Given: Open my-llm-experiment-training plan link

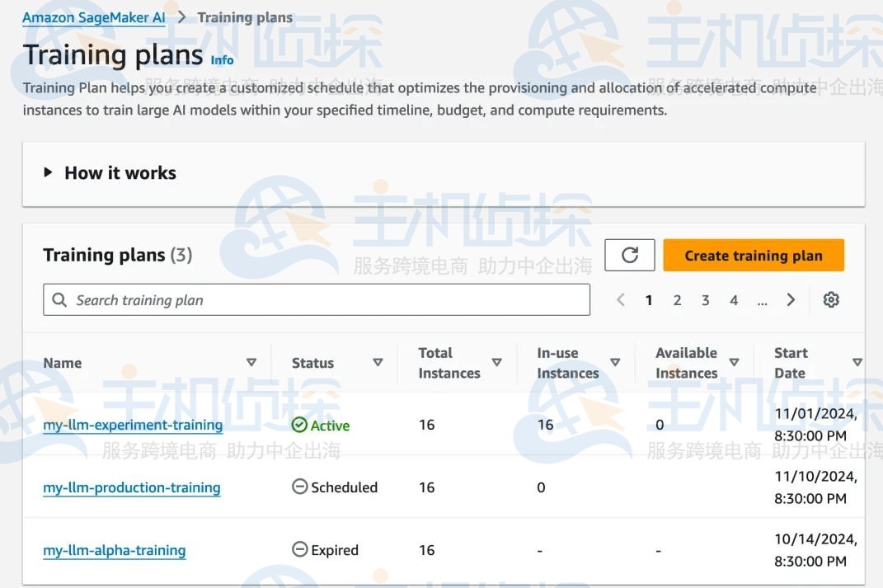Looking at the screenshot, I should pos(133,426).
